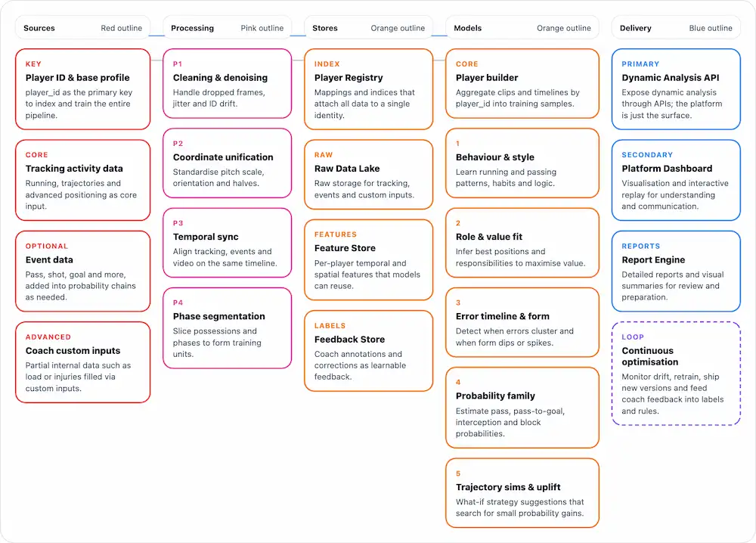Open the Delivery column header
The height and width of the screenshot is (543, 756).
pos(676,28)
